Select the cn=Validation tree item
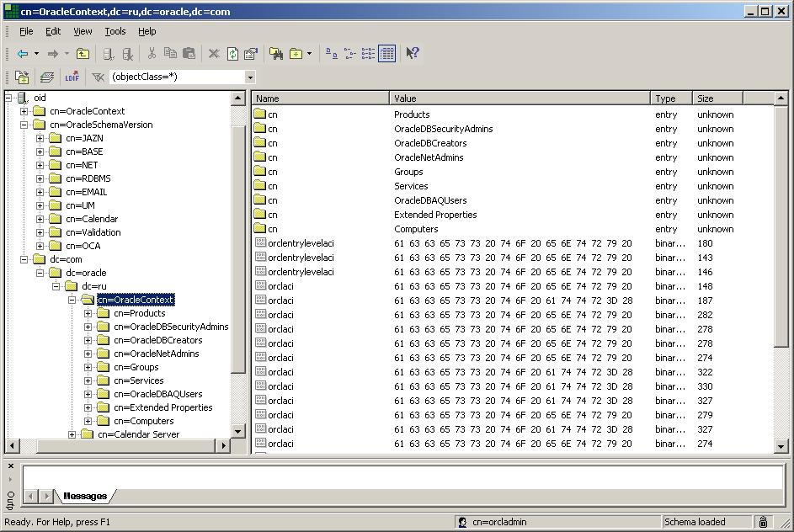Viewport: 794px width, 532px height. click(x=93, y=232)
